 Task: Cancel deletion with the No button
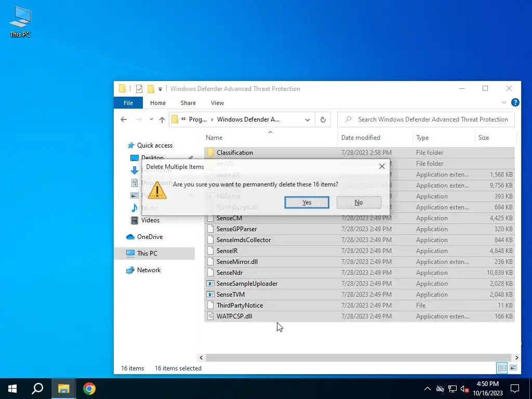click(358, 203)
